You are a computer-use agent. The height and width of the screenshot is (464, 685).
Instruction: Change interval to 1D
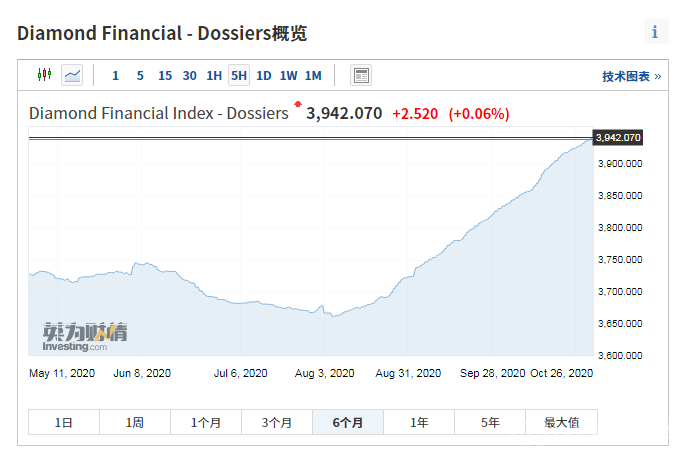click(x=263, y=76)
